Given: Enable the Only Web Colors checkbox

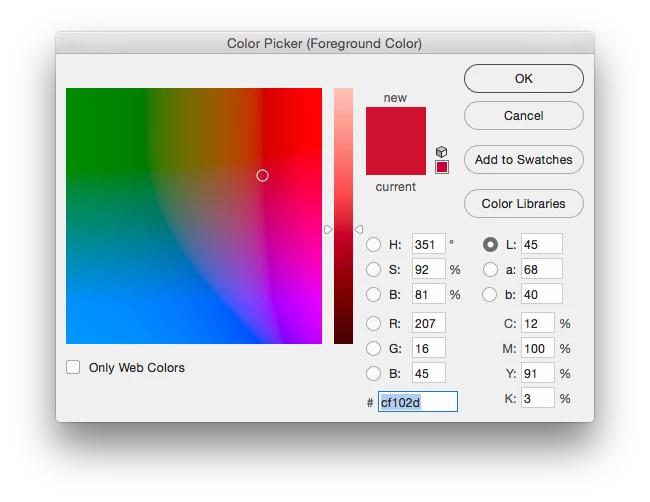Looking at the screenshot, I should [73, 367].
